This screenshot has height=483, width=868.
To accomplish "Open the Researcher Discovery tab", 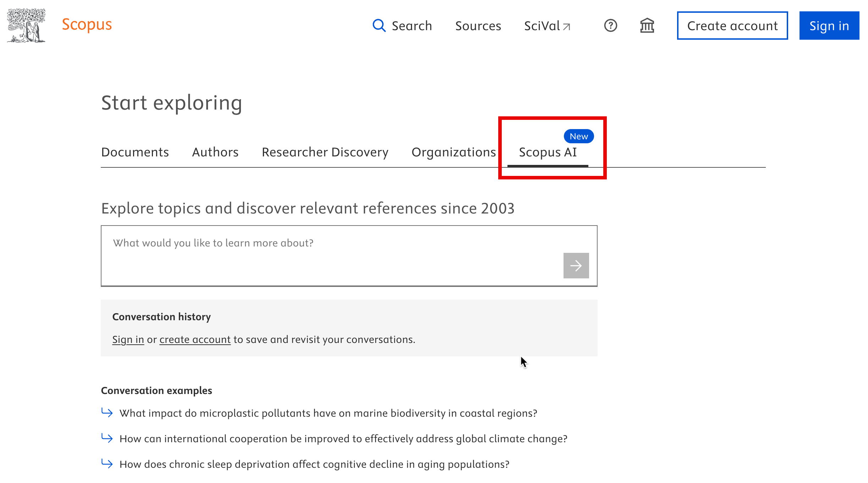I will (325, 152).
